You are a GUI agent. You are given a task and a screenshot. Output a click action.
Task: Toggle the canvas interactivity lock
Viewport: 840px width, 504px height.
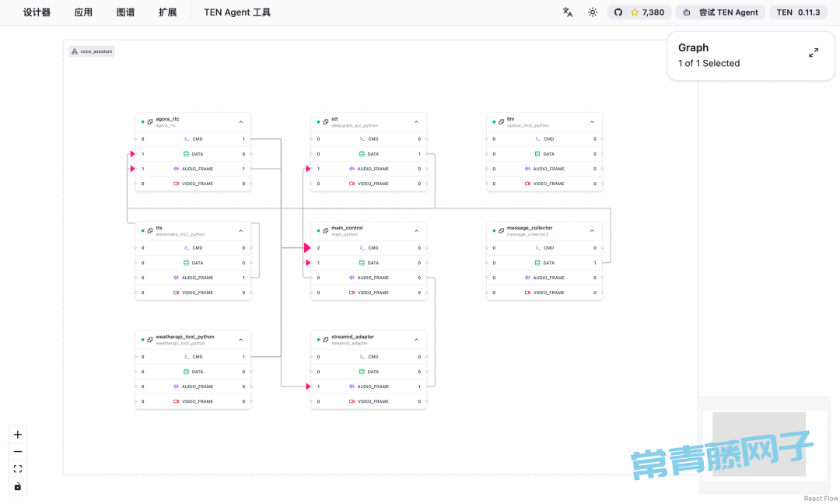pos(18,486)
